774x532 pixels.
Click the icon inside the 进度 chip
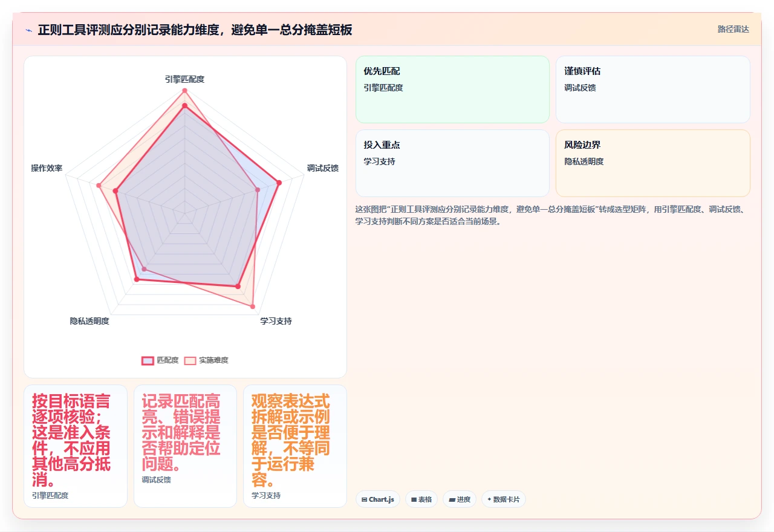click(x=452, y=499)
